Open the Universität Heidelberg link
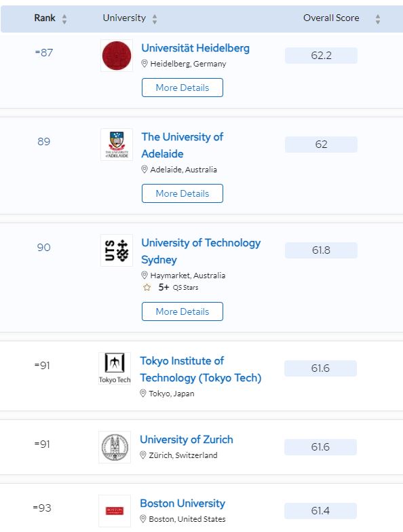Viewport: 403px width, 532px height. pos(195,48)
